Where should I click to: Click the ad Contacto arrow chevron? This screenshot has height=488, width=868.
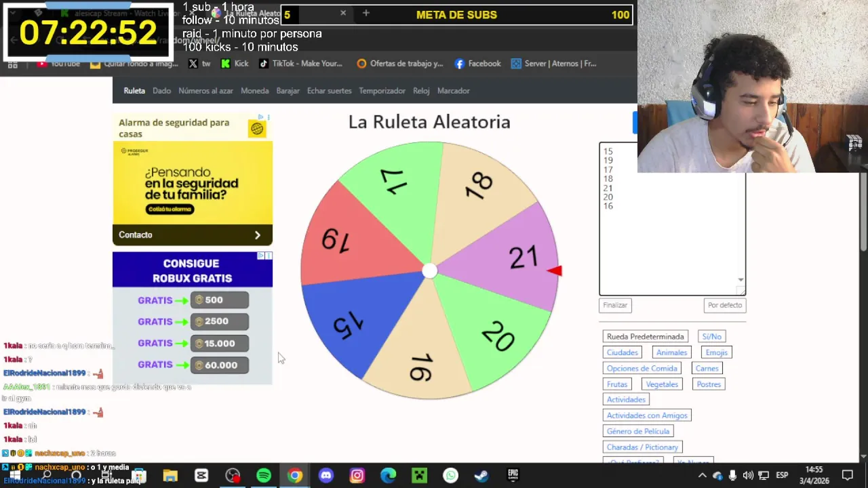point(258,235)
